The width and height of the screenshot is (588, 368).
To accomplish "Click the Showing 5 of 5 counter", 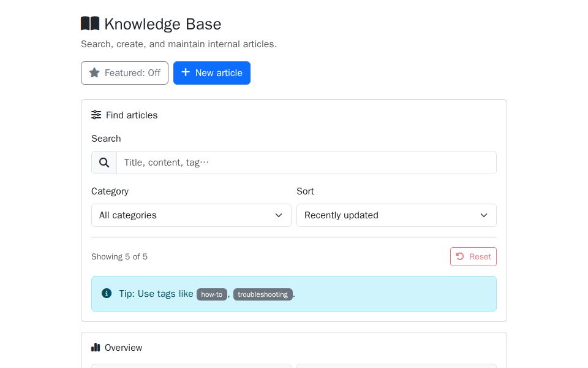I will pos(119,256).
